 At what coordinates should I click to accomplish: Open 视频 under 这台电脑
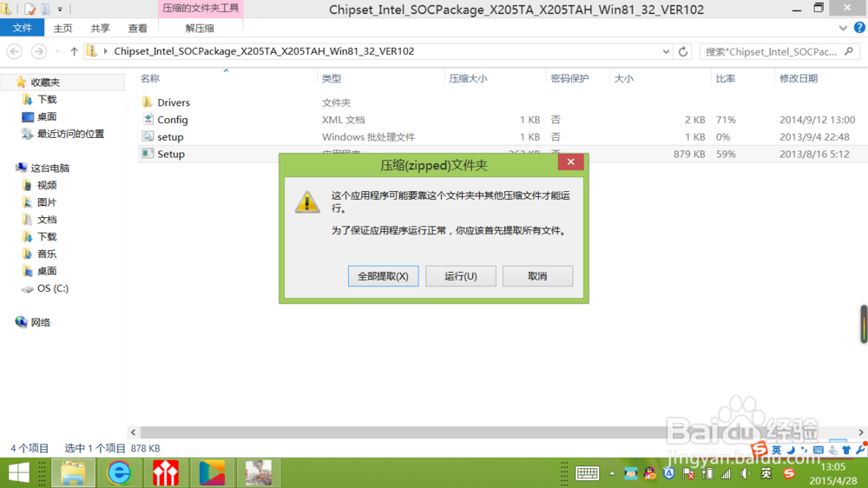[x=47, y=186]
